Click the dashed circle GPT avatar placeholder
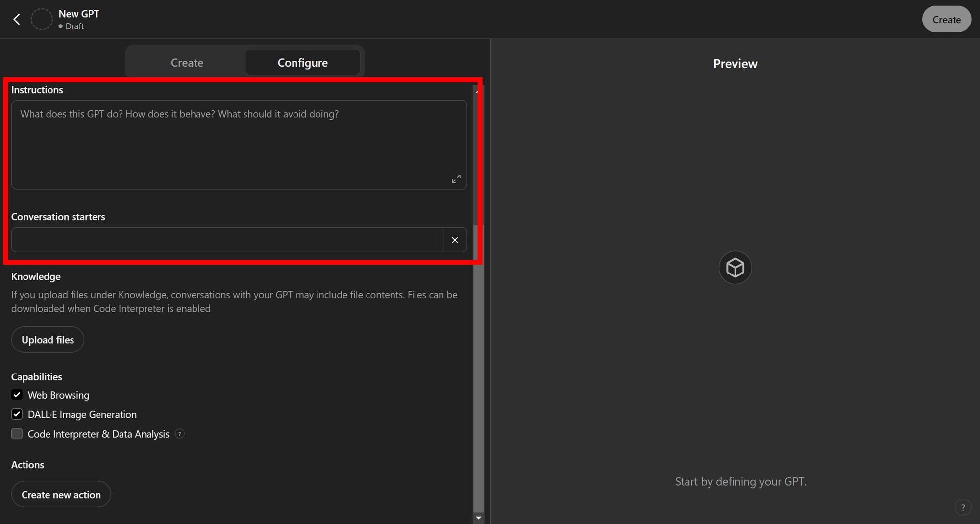 42,20
